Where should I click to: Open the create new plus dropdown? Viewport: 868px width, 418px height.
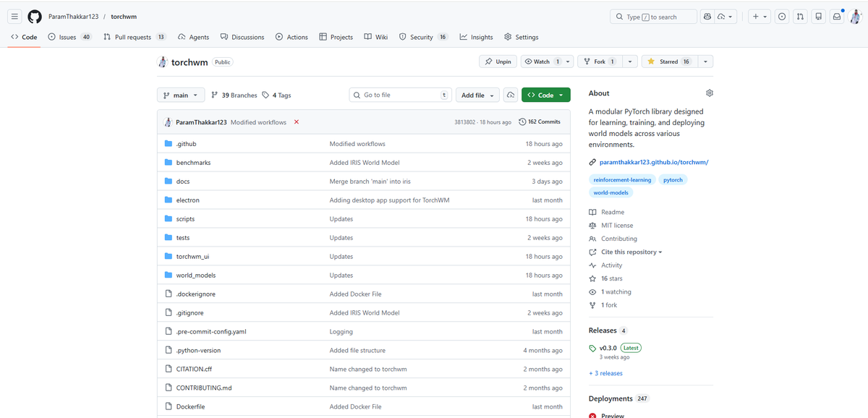click(759, 17)
